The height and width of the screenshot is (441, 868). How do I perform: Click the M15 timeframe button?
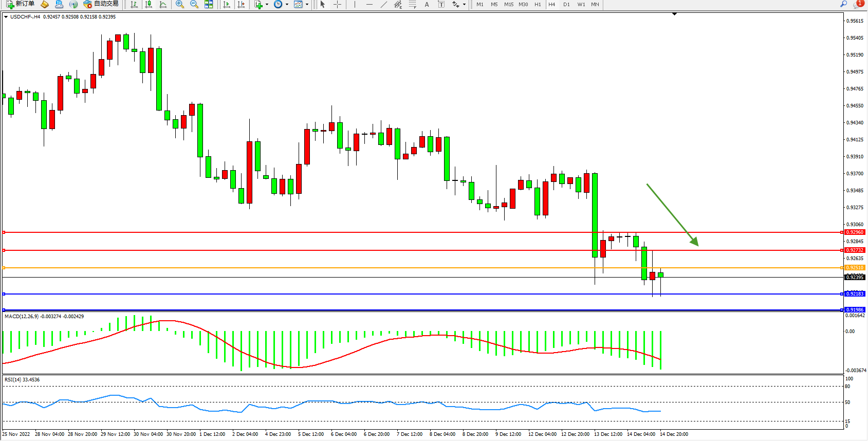[508, 4]
